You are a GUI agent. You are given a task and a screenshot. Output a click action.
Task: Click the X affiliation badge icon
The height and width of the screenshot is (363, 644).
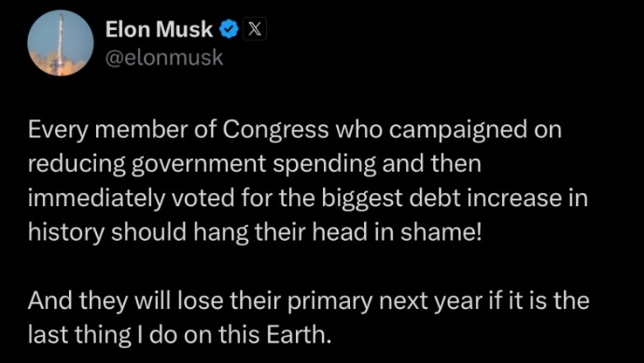click(x=255, y=30)
